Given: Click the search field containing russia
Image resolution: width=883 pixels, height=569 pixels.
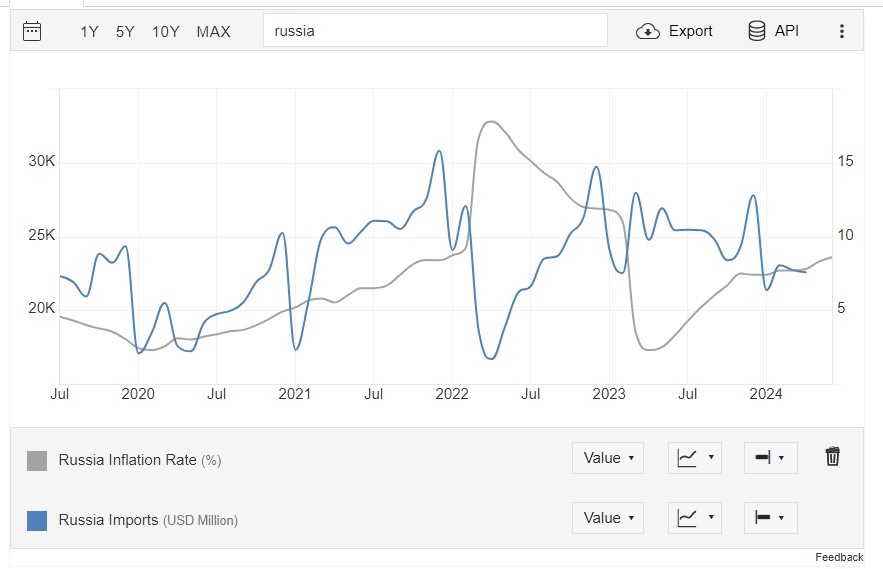Looking at the screenshot, I should [435, 30].
